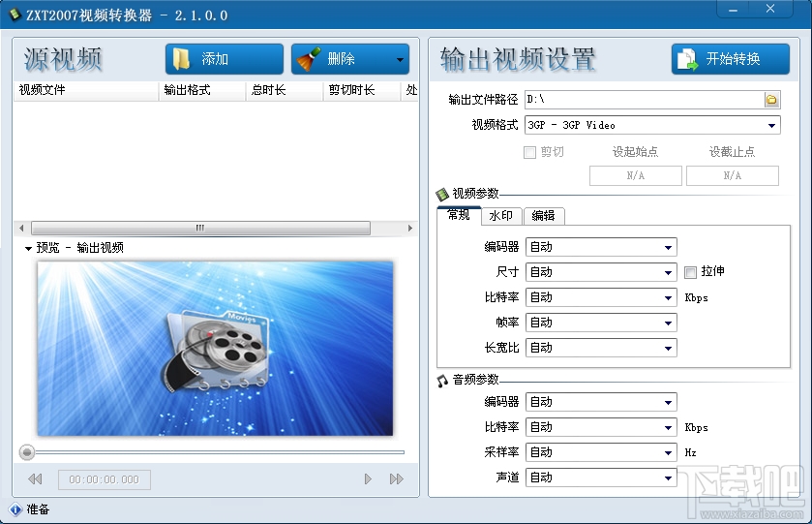Viewport: 812px width, 524px height.
Task: Open the 视频格式 3GP Video dropdown
Action: point(652,125)
